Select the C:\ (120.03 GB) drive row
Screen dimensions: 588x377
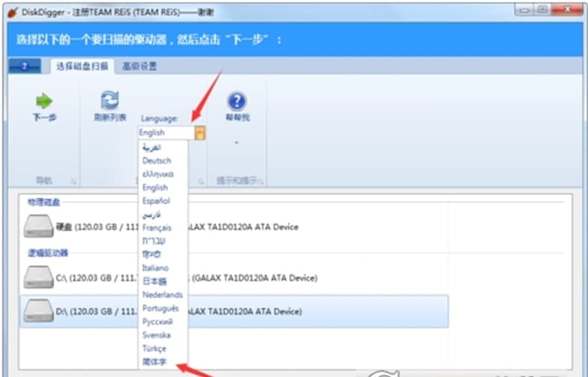point(186,277)
